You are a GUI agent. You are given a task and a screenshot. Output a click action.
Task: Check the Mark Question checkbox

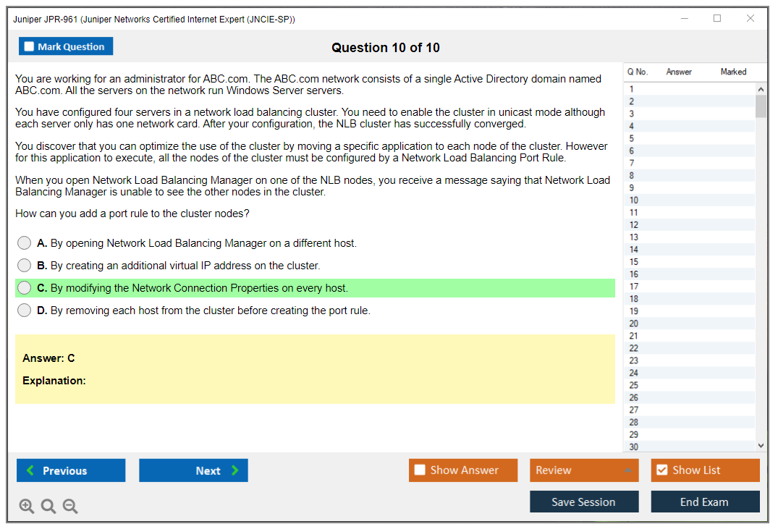[x=30, y=47]
